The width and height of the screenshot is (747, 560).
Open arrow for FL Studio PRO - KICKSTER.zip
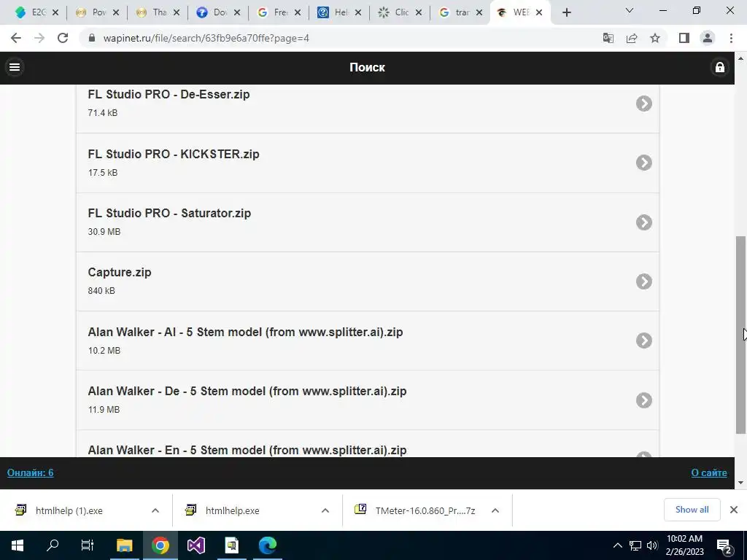pyautogui.click(x=643, y=163)
